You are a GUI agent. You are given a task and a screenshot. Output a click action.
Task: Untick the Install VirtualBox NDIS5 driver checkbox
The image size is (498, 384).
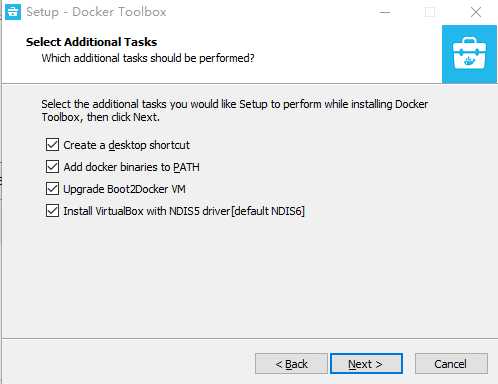click(x=52, y=211)
